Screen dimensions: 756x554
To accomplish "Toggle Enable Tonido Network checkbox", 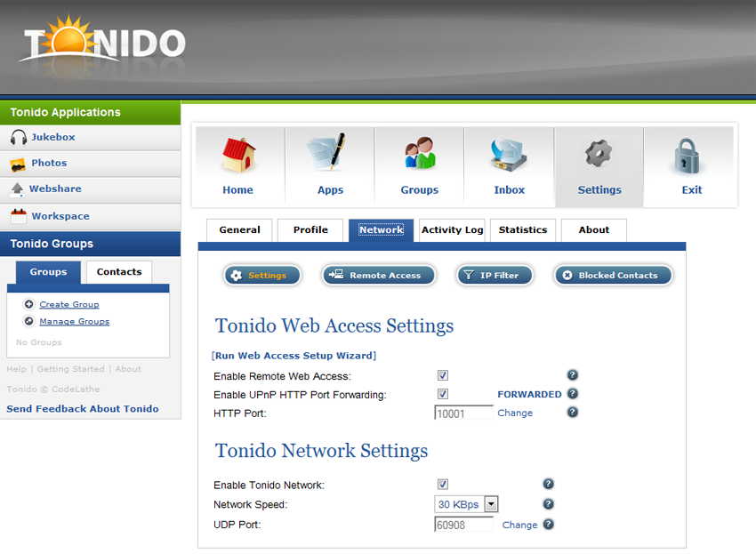I will pos(443,484).
